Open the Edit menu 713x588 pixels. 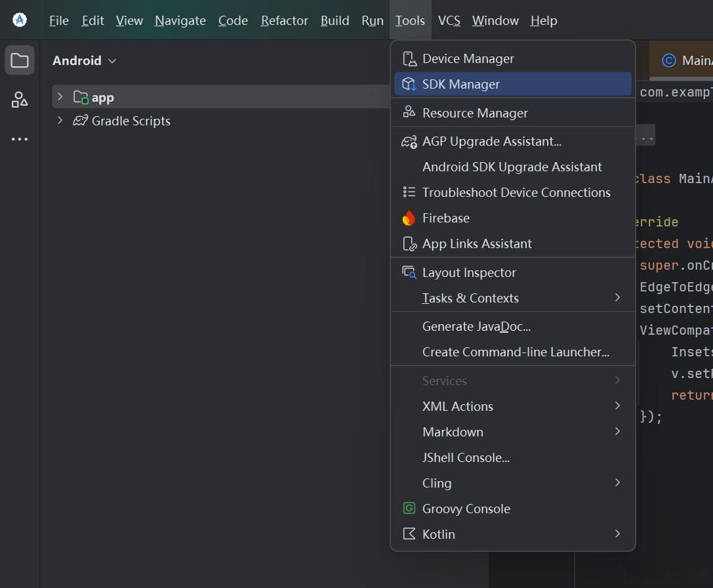pyautogui.click(x=92, y=20)
